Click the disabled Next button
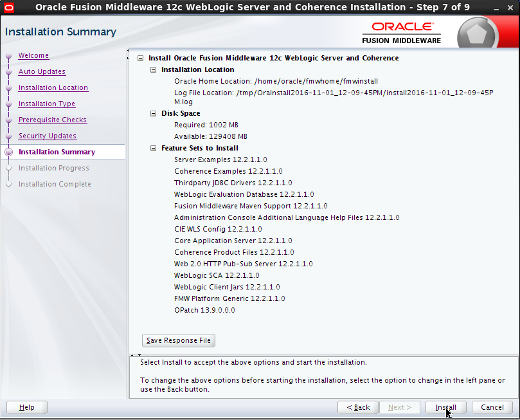The image size is (520, 420). tap(400, 407)
